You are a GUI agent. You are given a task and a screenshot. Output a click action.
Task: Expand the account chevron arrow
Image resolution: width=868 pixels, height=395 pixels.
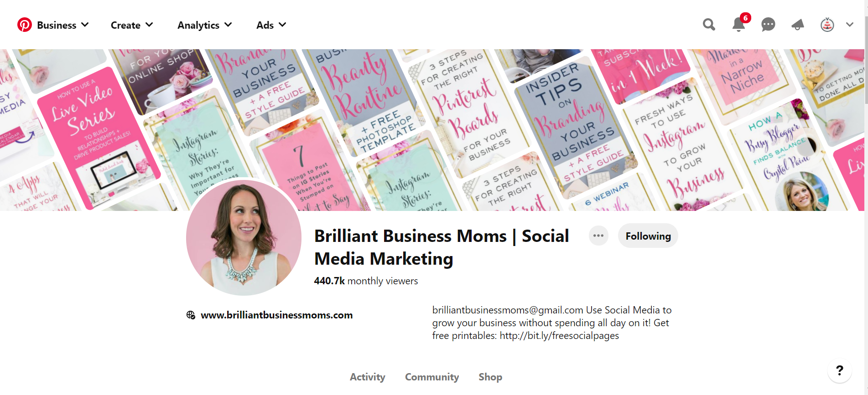click(x=849, y=25)
